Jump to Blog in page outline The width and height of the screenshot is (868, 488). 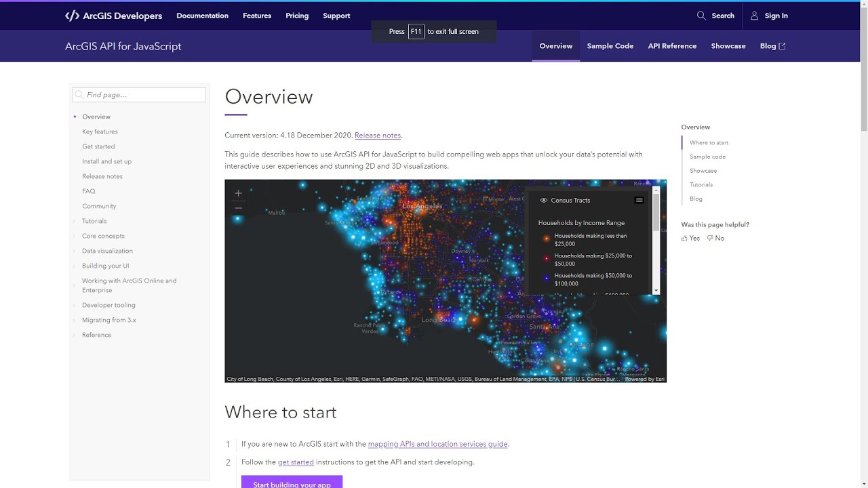(696, 199)
